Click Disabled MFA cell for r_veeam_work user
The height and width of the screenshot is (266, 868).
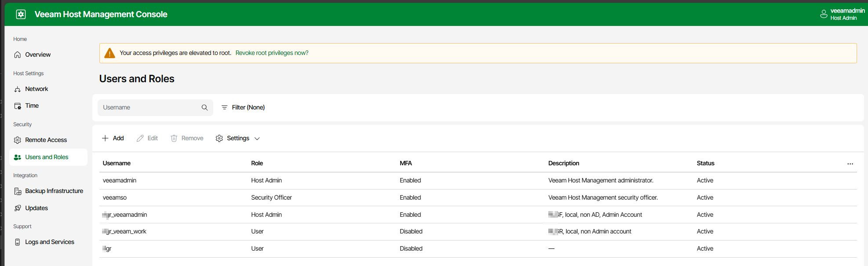tap(411, 231)
